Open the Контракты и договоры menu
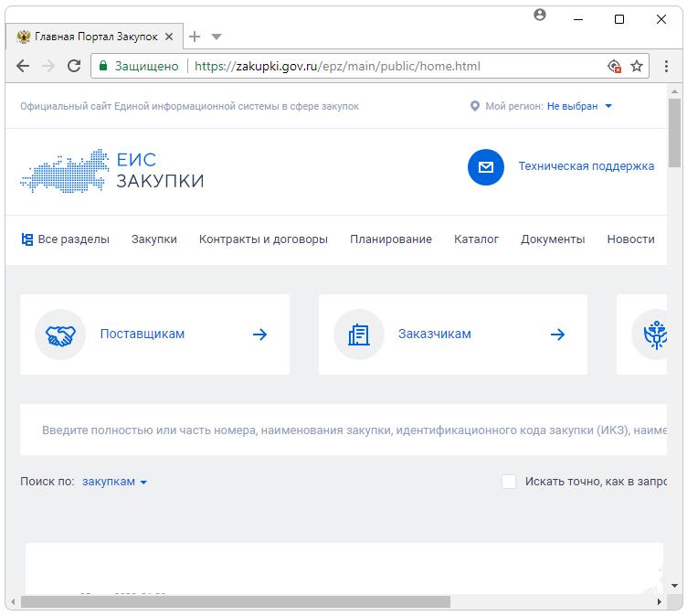Screen dimensions: 687x616 [263, 239]
